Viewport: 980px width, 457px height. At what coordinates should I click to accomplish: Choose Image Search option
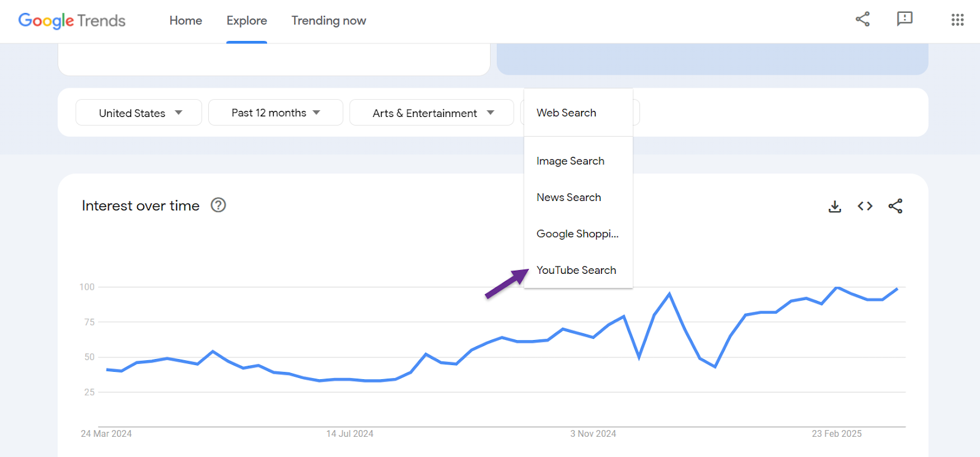coord(570,161)
